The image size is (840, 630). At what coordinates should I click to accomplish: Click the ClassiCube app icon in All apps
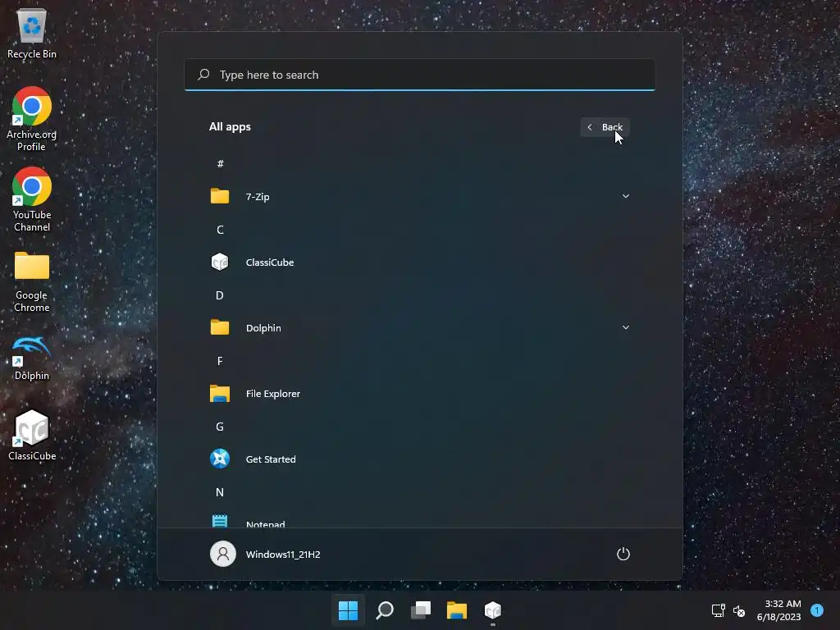(x=220, y=262)
